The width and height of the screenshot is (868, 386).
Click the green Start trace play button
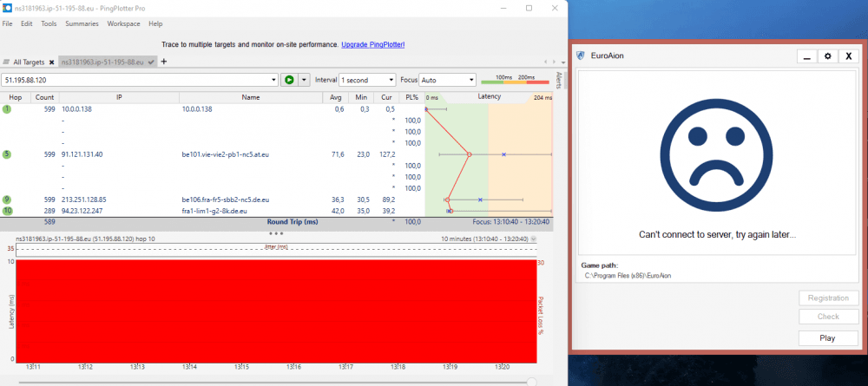coord(289,80)
